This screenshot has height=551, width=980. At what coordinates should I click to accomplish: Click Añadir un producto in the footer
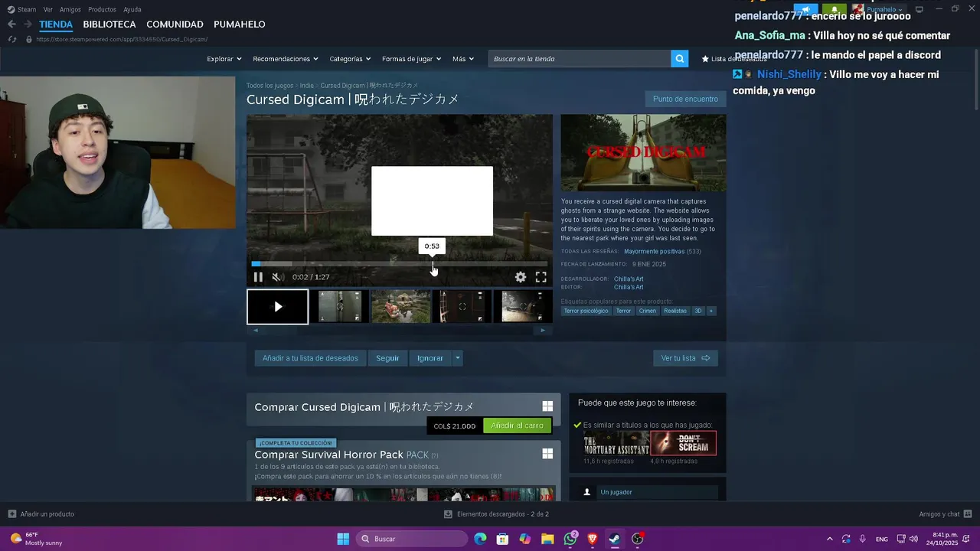tap(41, 514)
